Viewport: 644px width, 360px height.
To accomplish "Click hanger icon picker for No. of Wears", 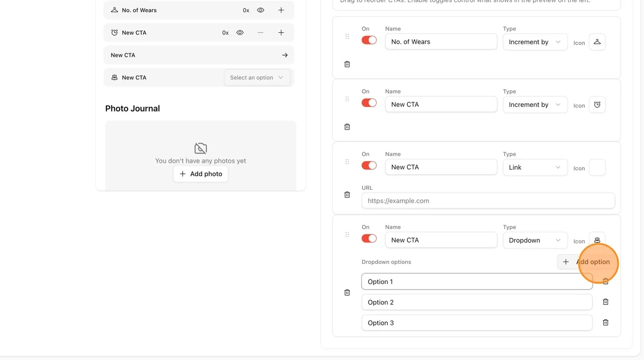I will click(597, 42).
